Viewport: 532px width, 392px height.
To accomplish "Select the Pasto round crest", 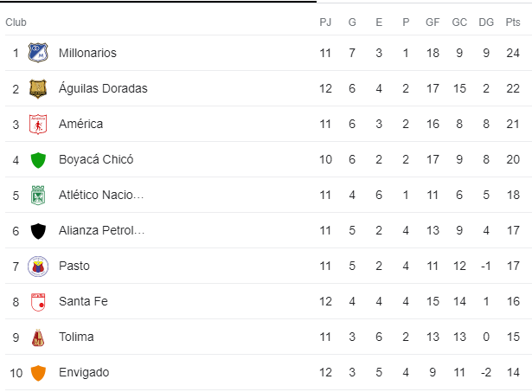I will (x=38, y=266).
